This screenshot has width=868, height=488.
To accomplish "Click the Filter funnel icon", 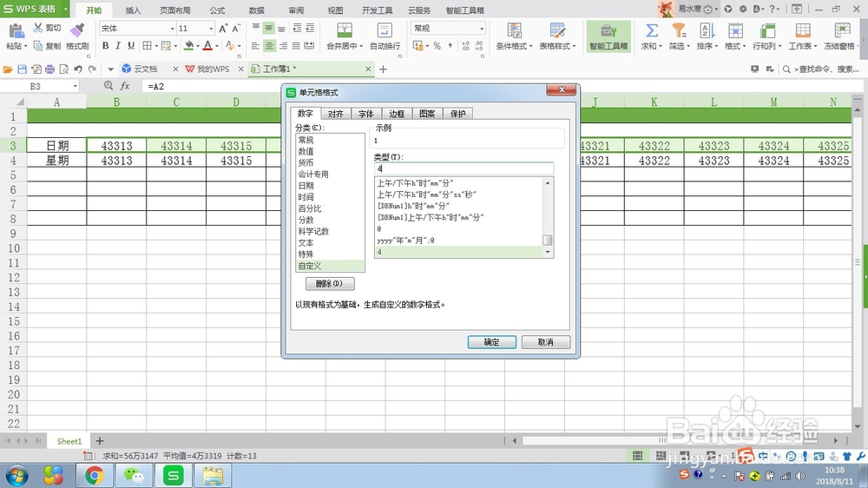I will tap(679, 31).
